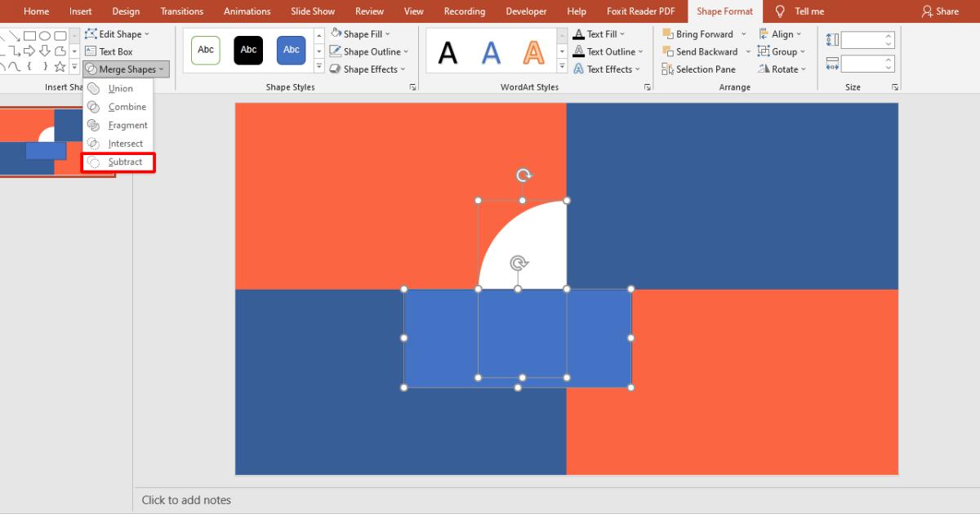Click the notes placeholder below the slide

[x=186, y=499]
